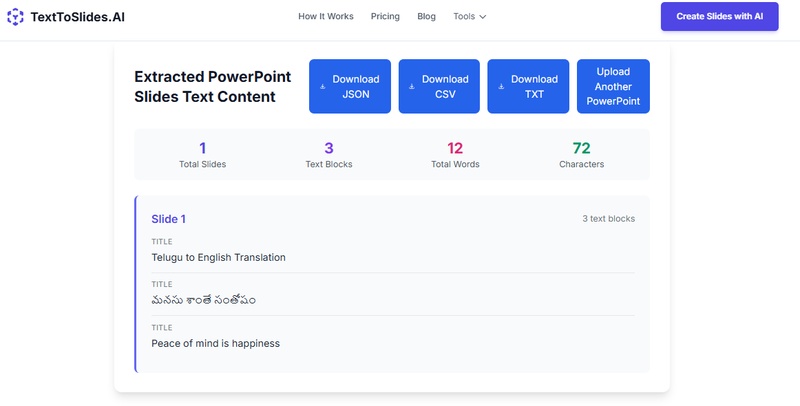Click the download icon beside Download JSON
Image resolution: width=800 pixels, height=406 pixels.
point(322,87)
